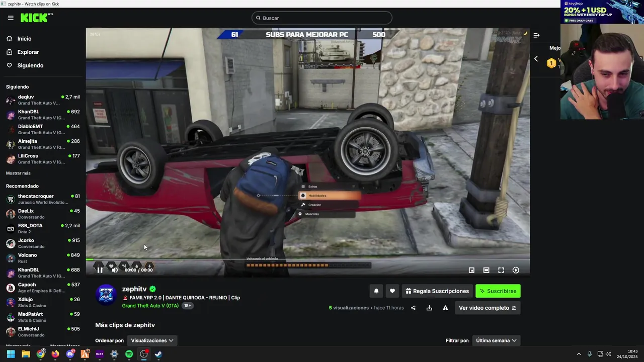
Task: Show hidden system tray icons
Action: click(579, 354)
